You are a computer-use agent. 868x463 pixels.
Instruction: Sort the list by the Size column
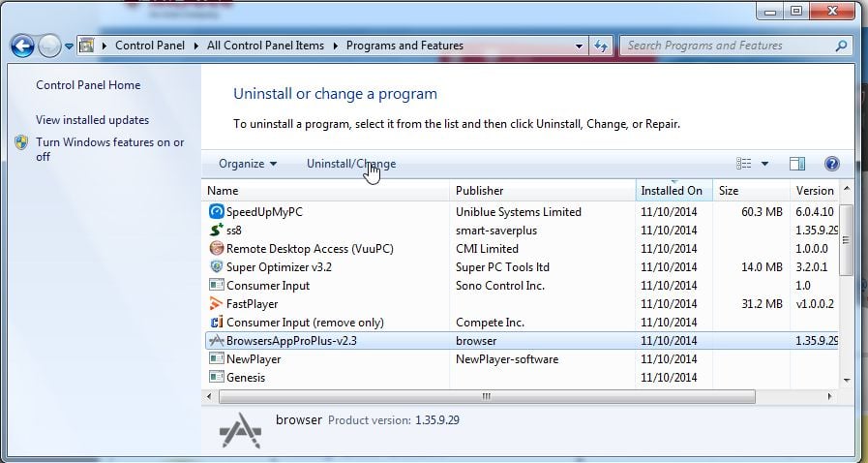click(751, 191)
